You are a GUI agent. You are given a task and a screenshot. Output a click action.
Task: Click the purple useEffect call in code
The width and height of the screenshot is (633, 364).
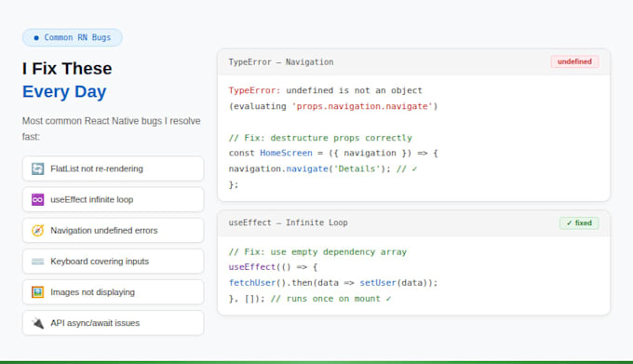tap(252, 267)
